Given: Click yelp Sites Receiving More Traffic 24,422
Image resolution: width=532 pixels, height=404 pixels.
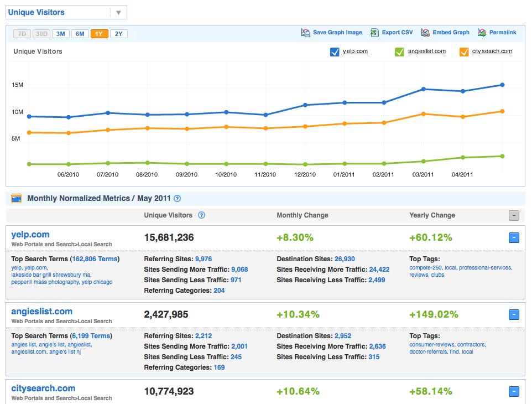Looking at the screenshot, I should [x=379, y=270].
